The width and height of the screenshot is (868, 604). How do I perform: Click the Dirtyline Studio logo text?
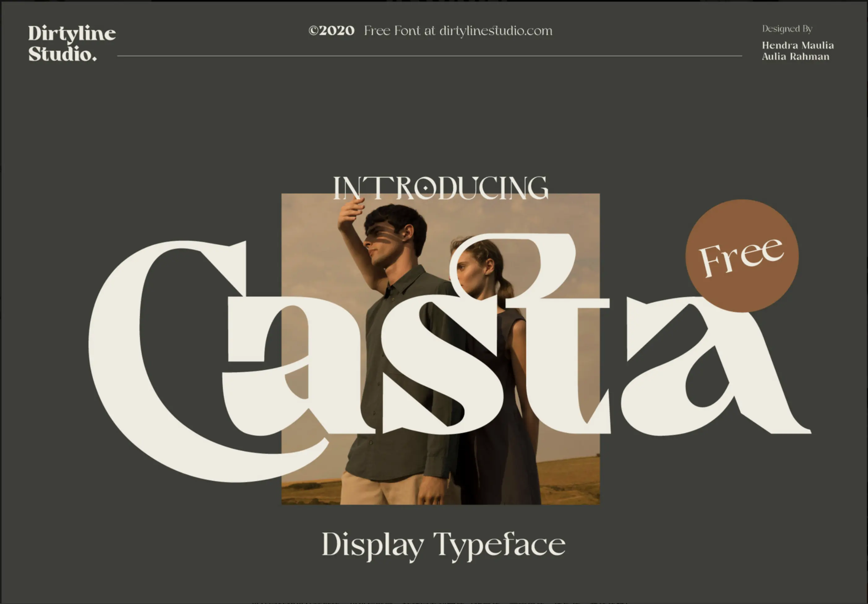click(71, 43)
